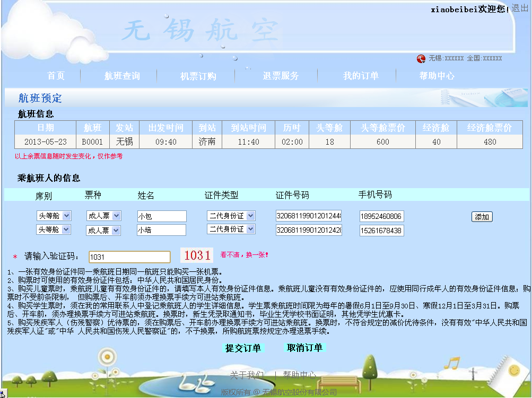
Task: Click the captcha image showing 1031
Action: 197,255
